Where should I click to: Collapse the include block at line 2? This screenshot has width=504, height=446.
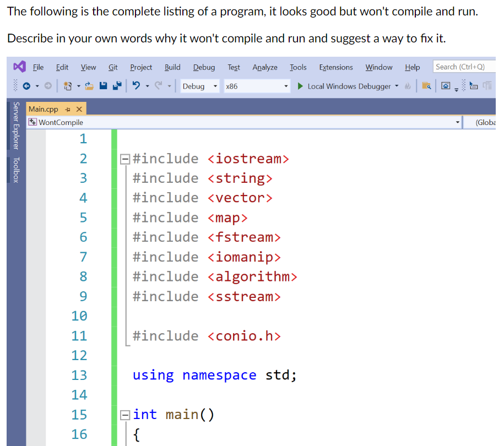[x=124, y=158]
